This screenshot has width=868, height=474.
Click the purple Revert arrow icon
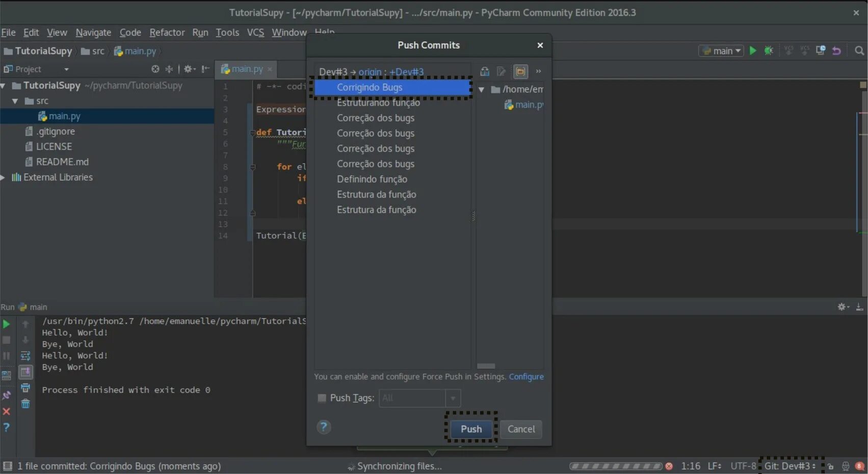tap(836, 51)
